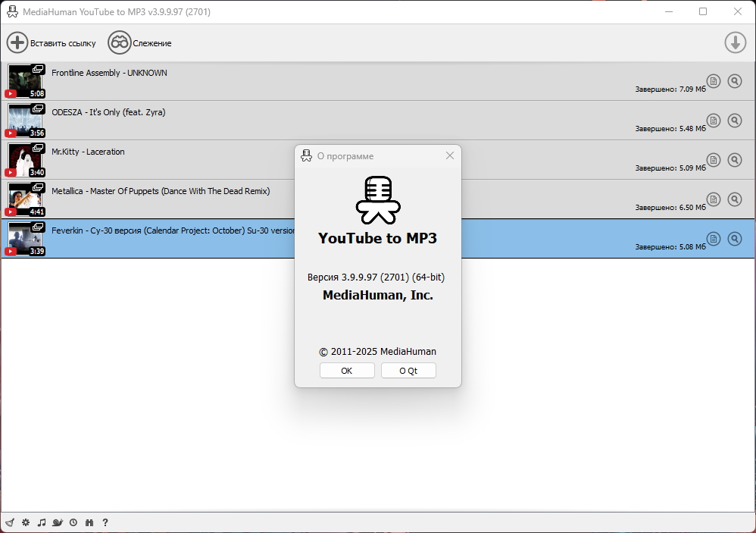756x533 pixels.
Task: Click the Metallica video thumbnail
Action: click(26, 199)
